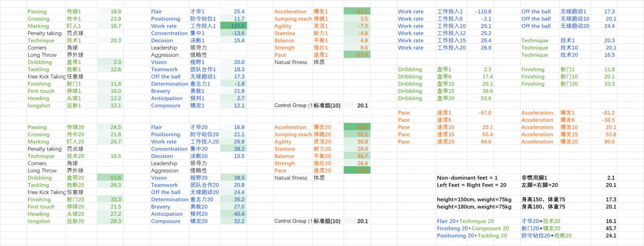The image size is (644, 246).
Task: Select the Jumping reach 弹跳20 value 55.1
Action: click(357, 134)
